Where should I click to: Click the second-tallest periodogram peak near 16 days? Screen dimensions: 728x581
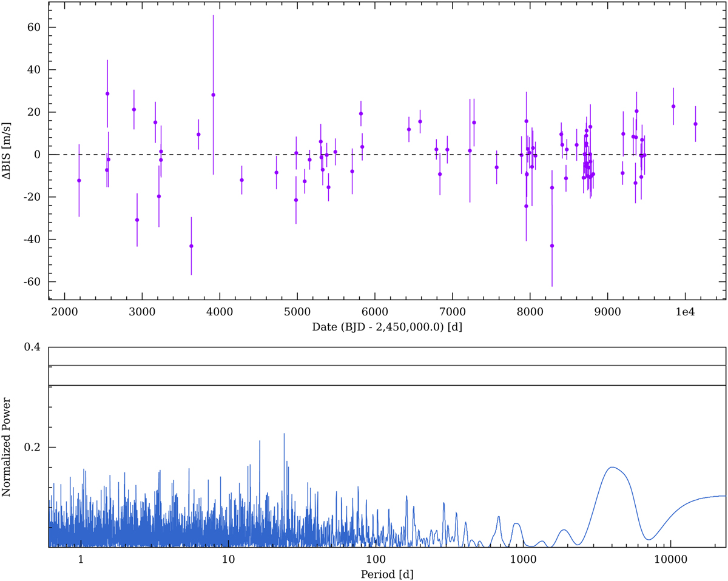coord(260,442)
